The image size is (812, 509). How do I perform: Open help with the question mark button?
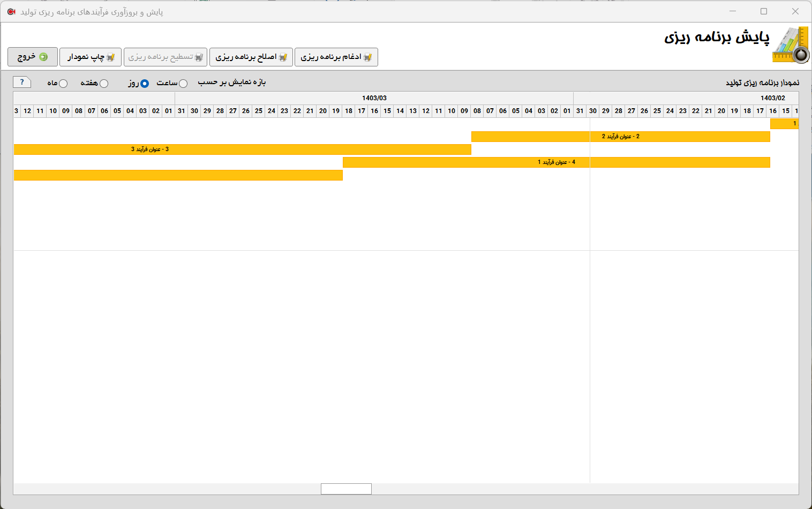[22, 82]
